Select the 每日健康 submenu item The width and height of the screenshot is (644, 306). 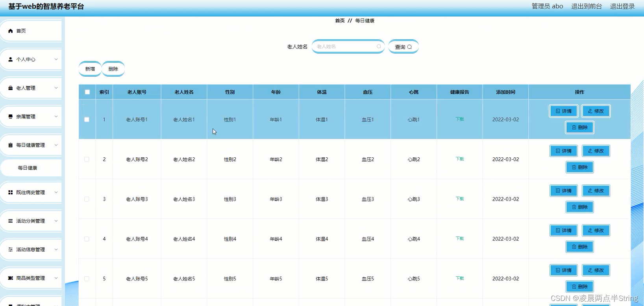[x=31, y=168]
